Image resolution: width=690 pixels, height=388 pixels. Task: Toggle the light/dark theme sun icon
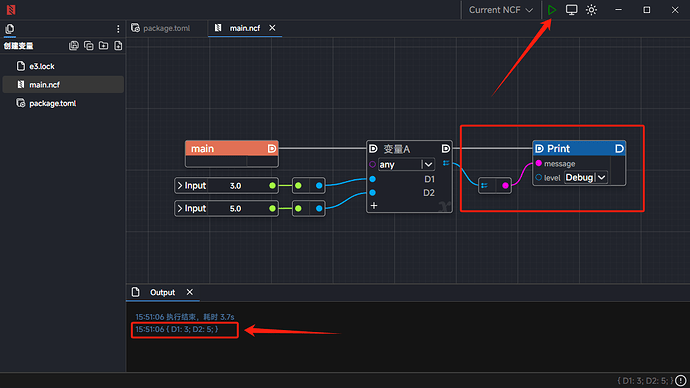click(591, 10)
